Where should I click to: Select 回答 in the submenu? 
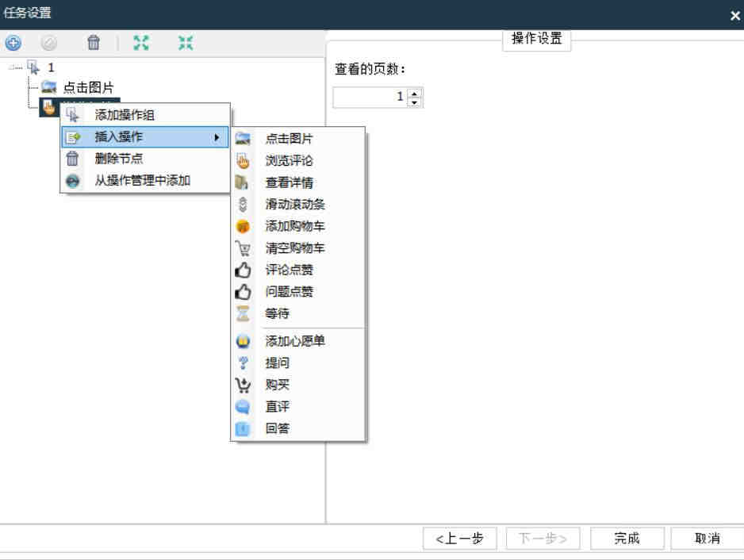coord(298,428)
